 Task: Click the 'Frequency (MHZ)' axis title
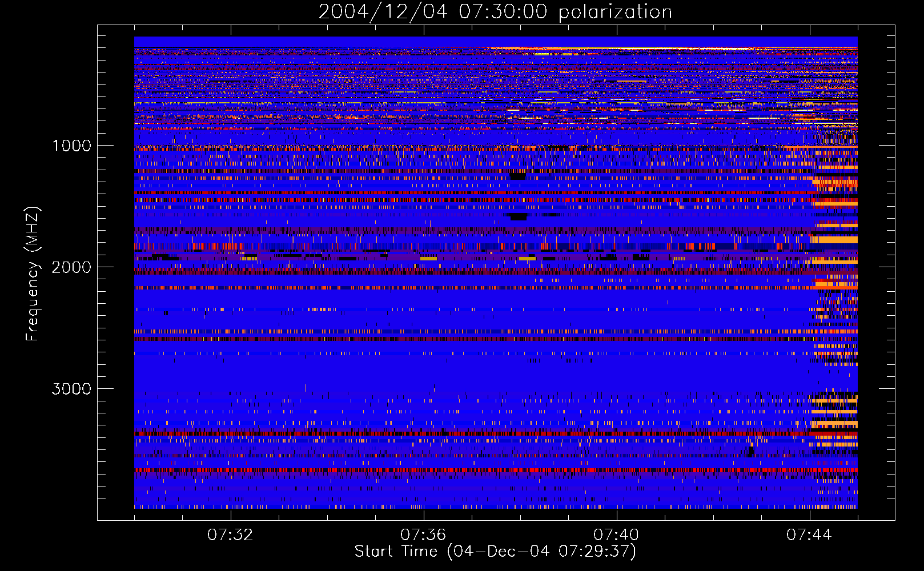click(x=33, y=274)
